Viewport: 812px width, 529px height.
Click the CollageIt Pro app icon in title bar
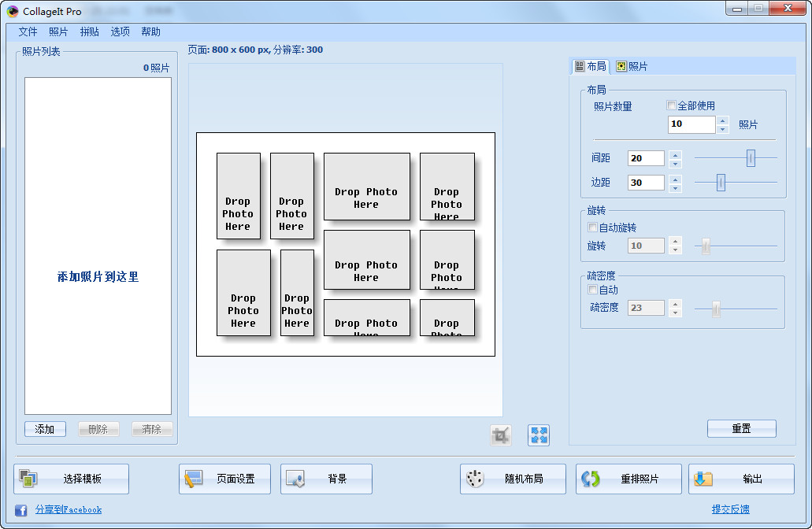tap(13, 11)
